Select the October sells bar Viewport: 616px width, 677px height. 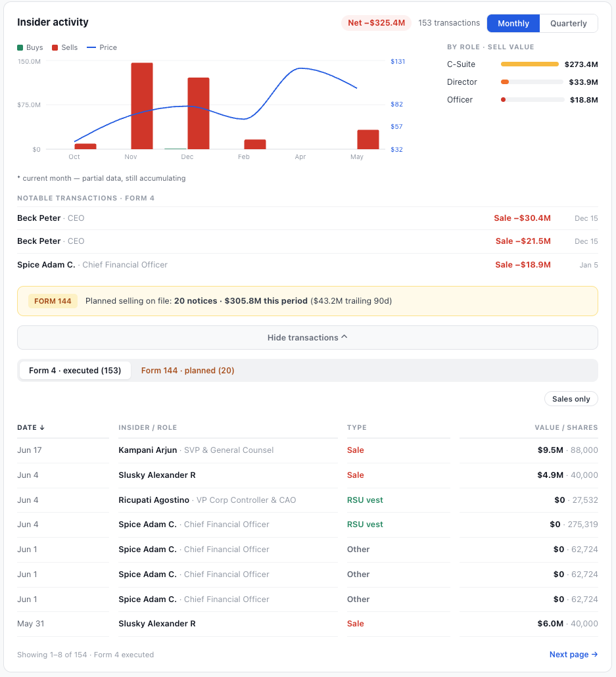(85, 147)
